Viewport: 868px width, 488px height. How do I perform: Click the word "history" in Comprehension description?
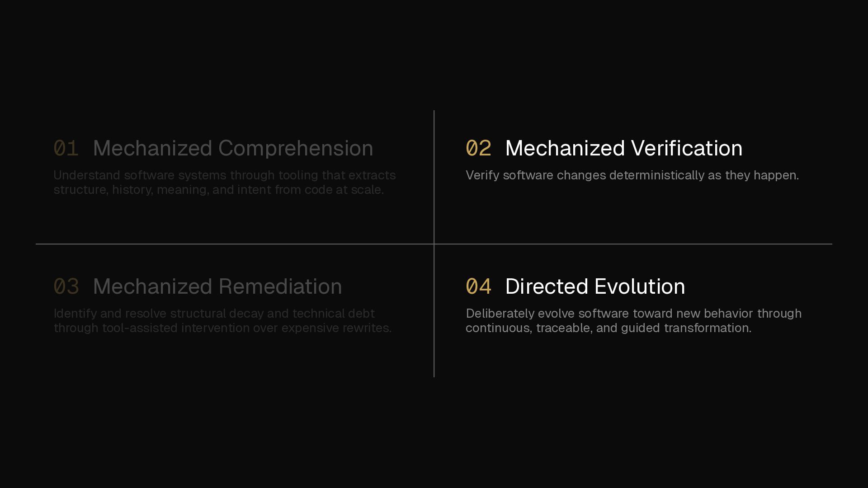click(x=132, y=190)
